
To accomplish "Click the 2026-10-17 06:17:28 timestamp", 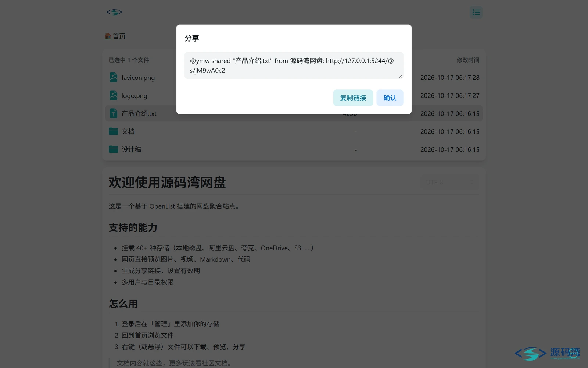I will [450, 78].
